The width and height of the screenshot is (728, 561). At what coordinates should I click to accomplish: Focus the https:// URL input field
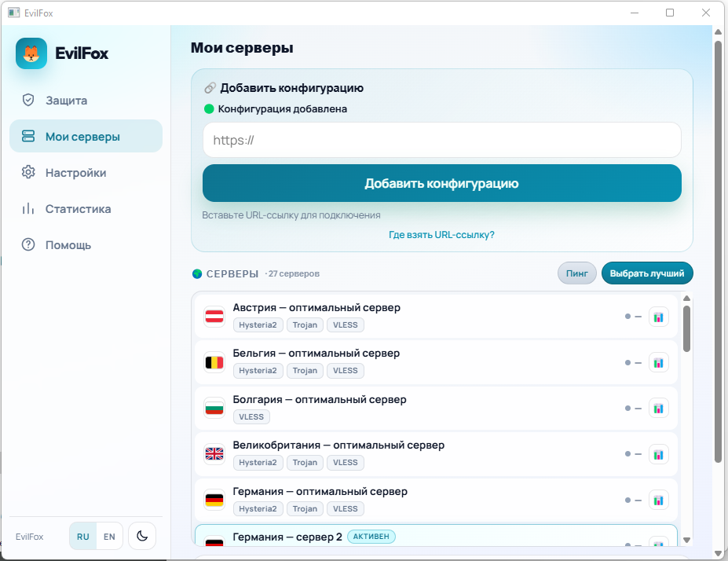[x=442, y=140]
